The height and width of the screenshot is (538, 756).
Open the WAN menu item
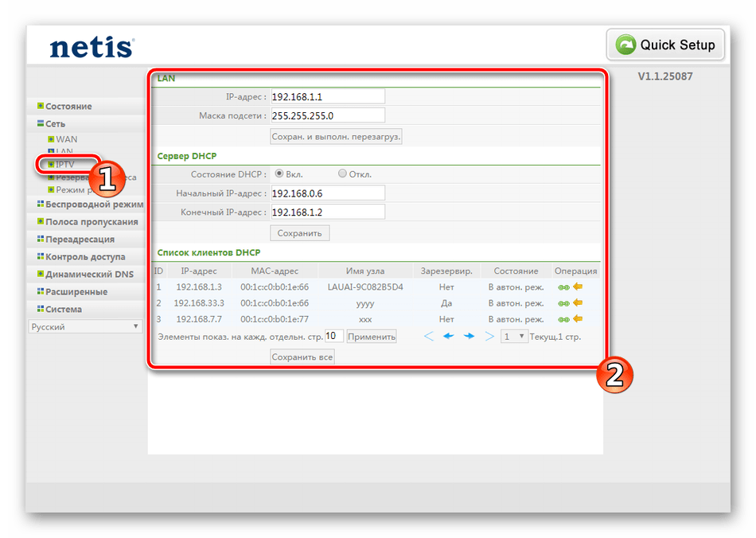click(x=66, y=139)
